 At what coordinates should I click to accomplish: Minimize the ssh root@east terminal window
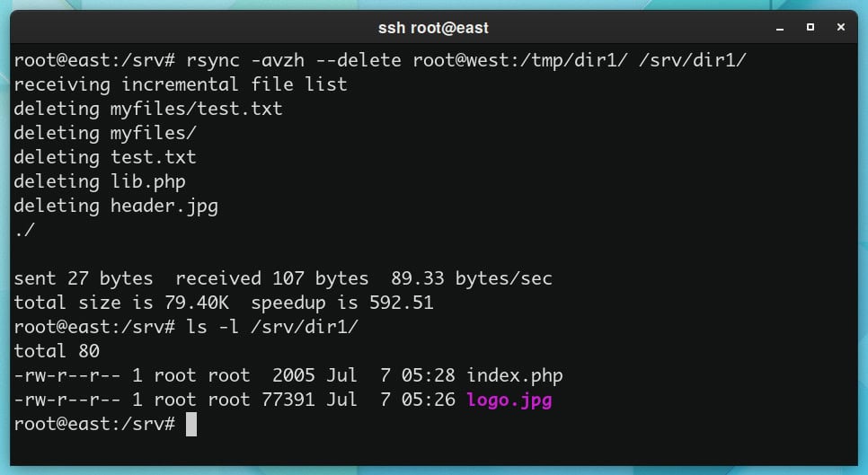coord(779,28)
